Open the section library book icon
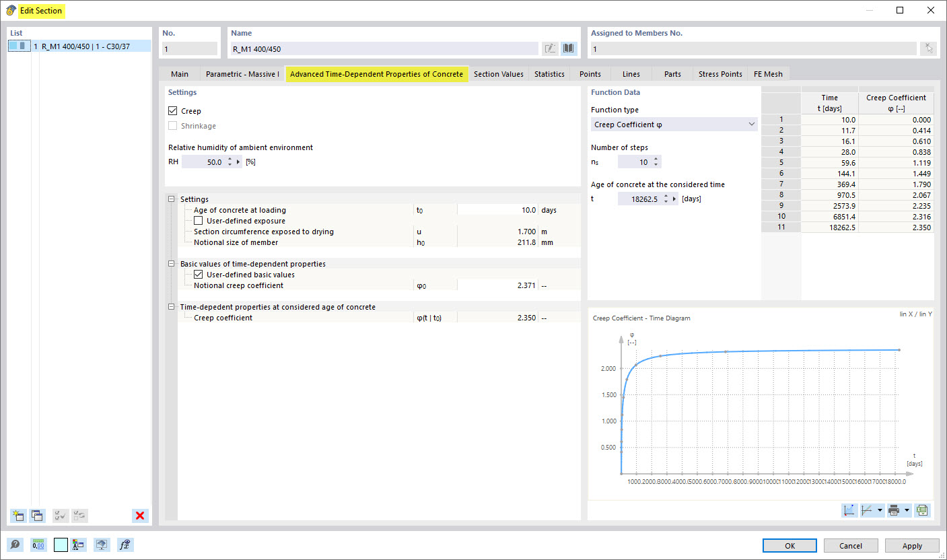This screenshot has width=947, height=560. pyautogui.click(x=569, y=48)
